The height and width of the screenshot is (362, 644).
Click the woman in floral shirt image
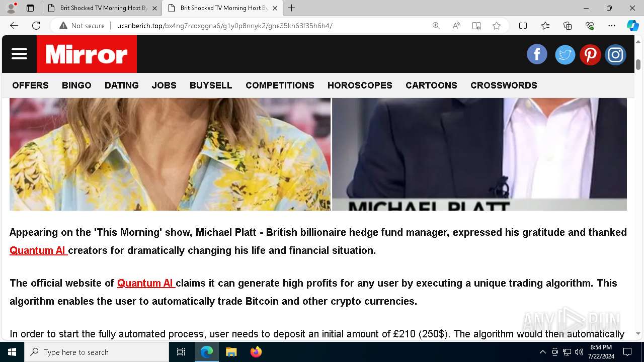[170, 154]
